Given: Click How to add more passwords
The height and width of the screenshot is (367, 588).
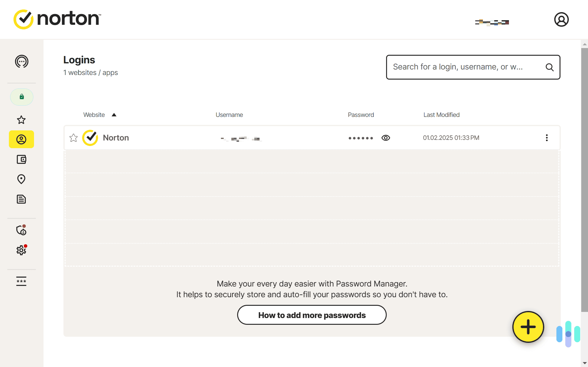Looking at the screenshot, I should pos(312,315).
